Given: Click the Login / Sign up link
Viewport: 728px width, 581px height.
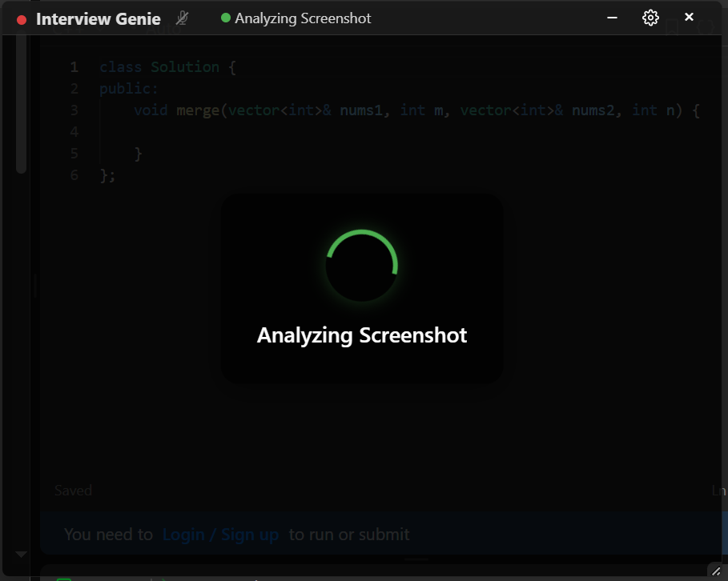Looking at the screenshot, I should coord(220,535).
